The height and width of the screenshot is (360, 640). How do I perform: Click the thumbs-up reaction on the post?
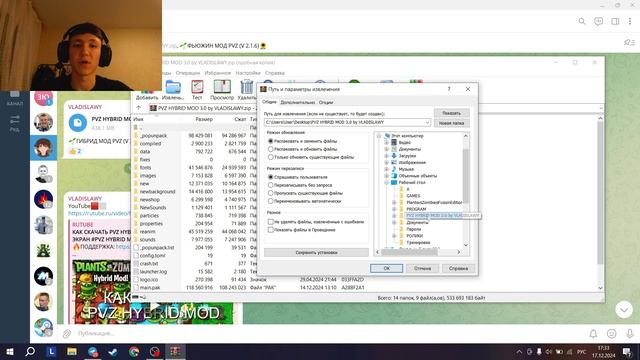[x=76, y=151]
